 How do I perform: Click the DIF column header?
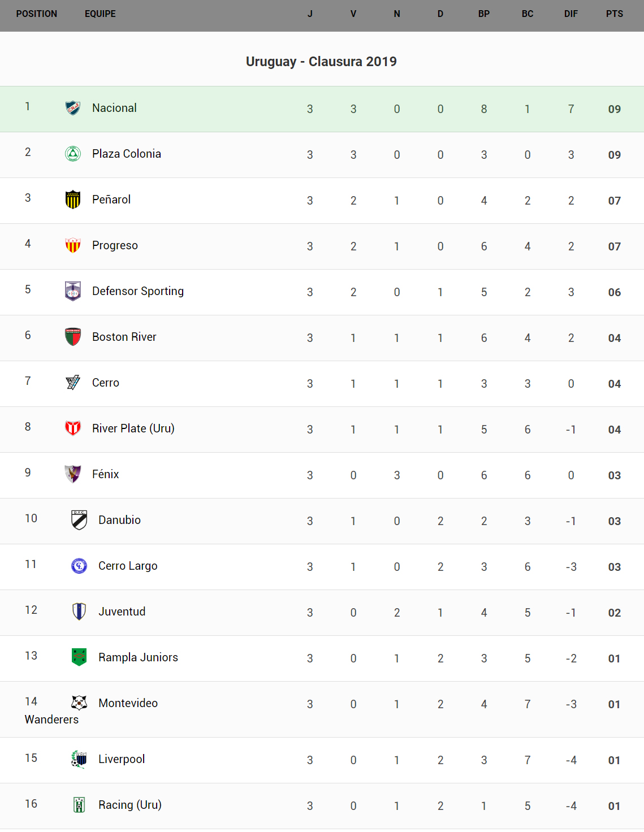pyautogui.click(x=571, y=14)
